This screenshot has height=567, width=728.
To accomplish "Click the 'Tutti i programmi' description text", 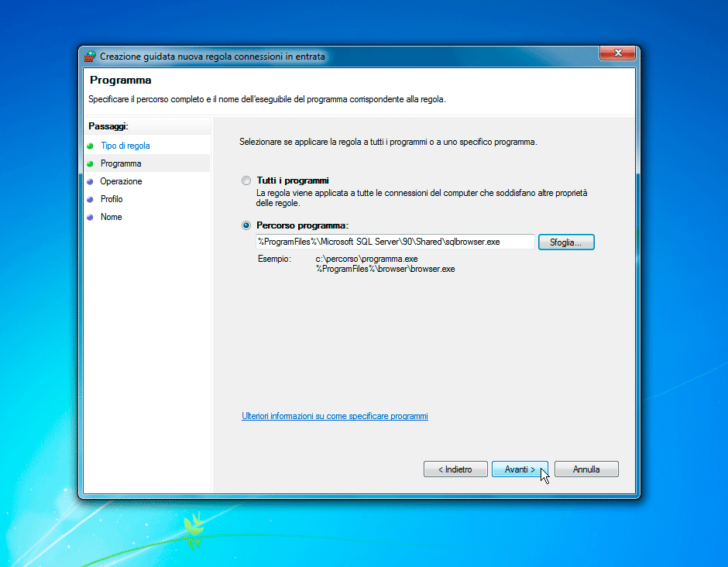I will (421, 198).
